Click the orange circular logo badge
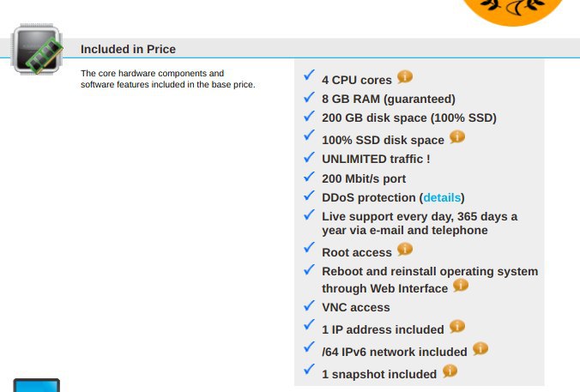Image resolution: width=580 pixels, height=392 pixels. click(x=513, y=10)
